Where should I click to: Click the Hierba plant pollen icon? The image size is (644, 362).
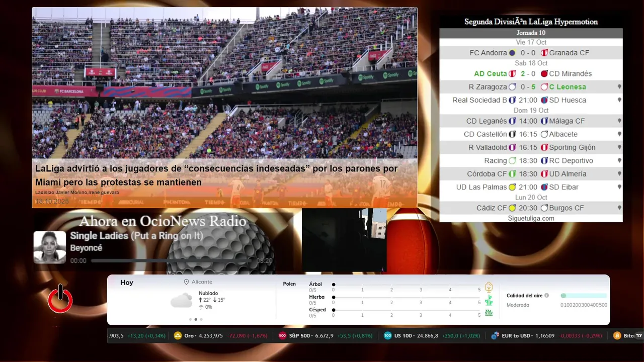489,300
